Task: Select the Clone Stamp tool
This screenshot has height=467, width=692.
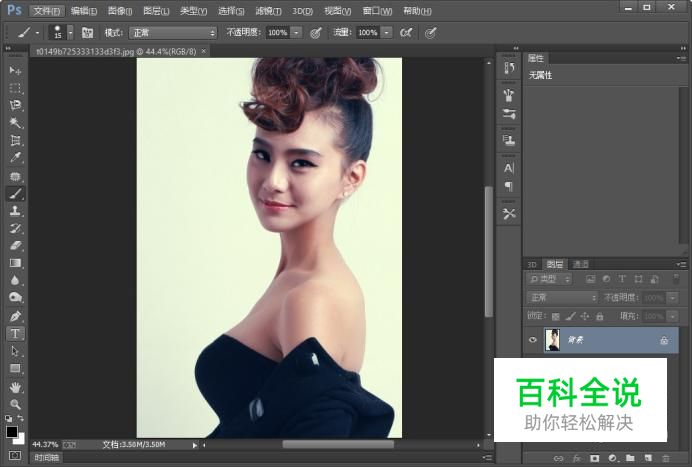Action: (15, 211)
